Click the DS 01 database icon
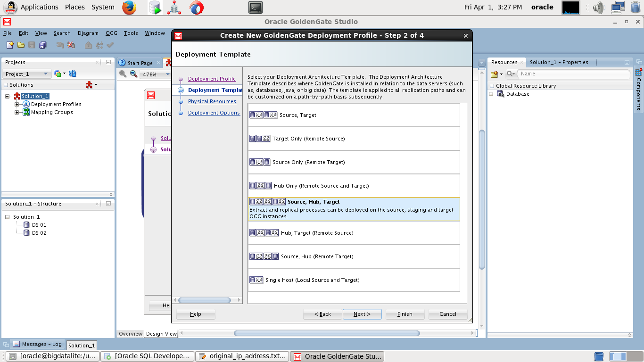The image size is (644, 362). pos(26,225)
